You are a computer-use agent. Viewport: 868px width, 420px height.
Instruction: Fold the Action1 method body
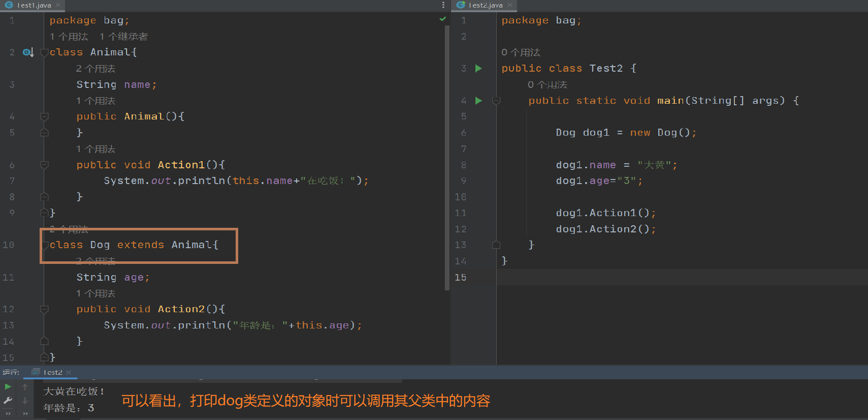tap(44, 165)
